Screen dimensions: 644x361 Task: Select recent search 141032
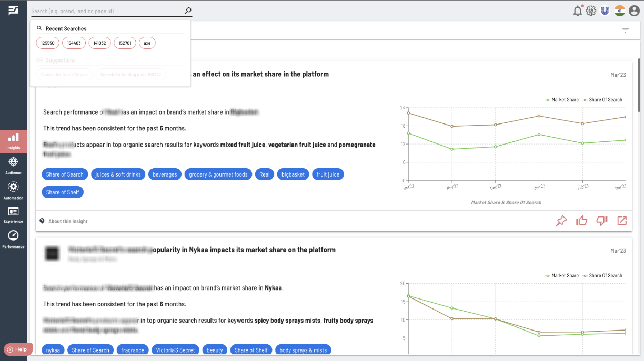pos(99,43)
